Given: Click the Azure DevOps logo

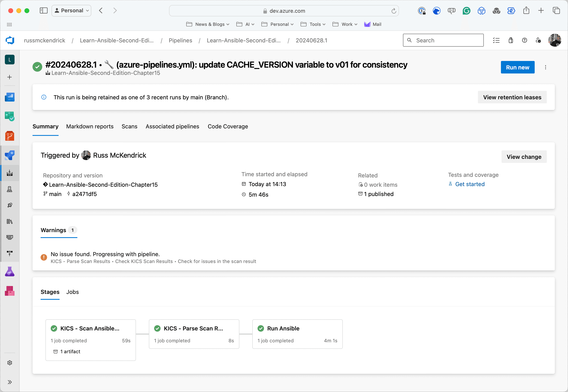Looking at the screenshot, I should tap(10, 40).
